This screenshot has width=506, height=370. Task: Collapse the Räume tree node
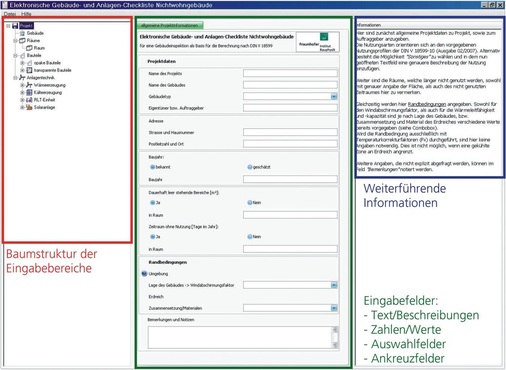click(x=15, y=41)
